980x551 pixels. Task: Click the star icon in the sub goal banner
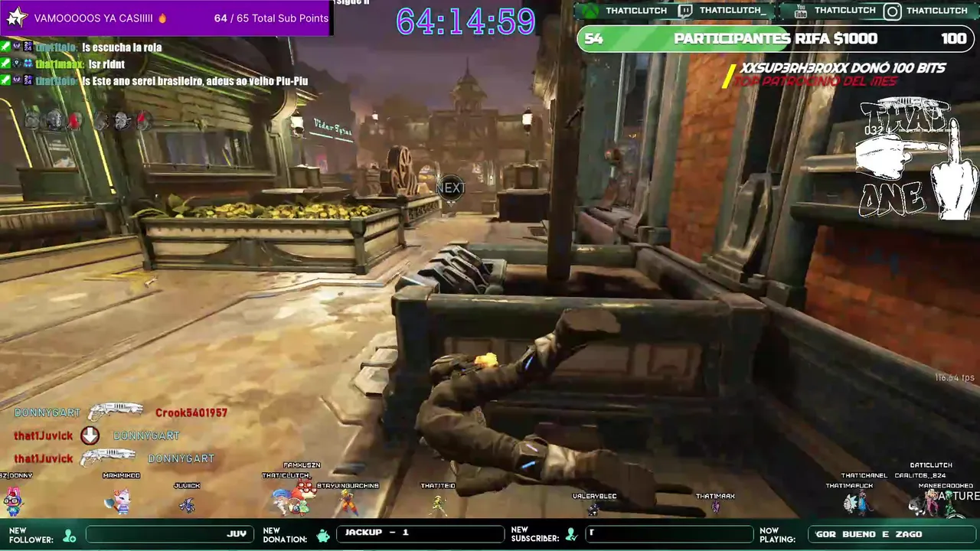[x=16, y=18]
